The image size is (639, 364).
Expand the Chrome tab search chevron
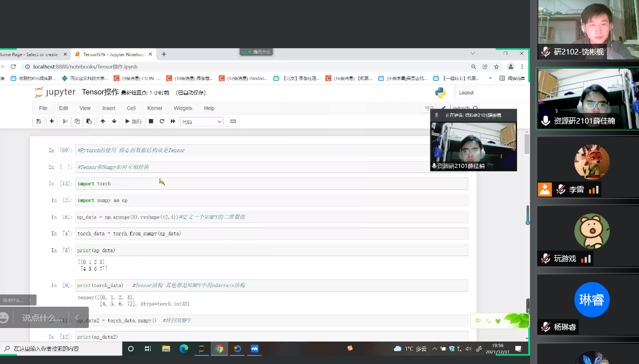[x=473, y=53]
